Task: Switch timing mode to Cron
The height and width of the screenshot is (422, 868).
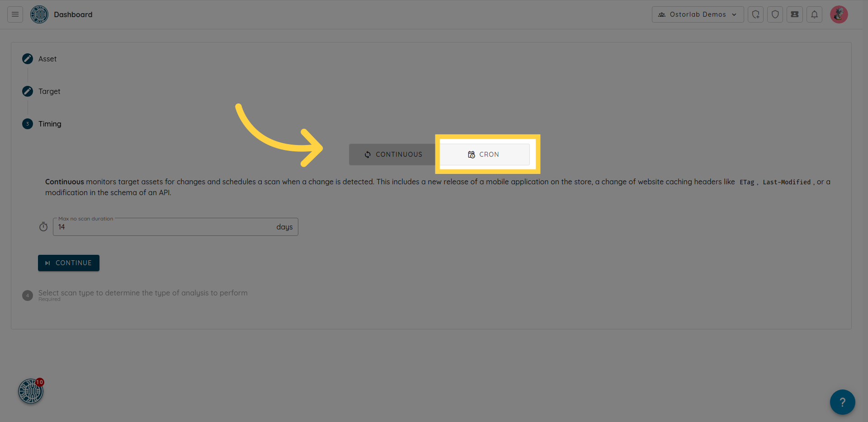Action: coord(484,155)
